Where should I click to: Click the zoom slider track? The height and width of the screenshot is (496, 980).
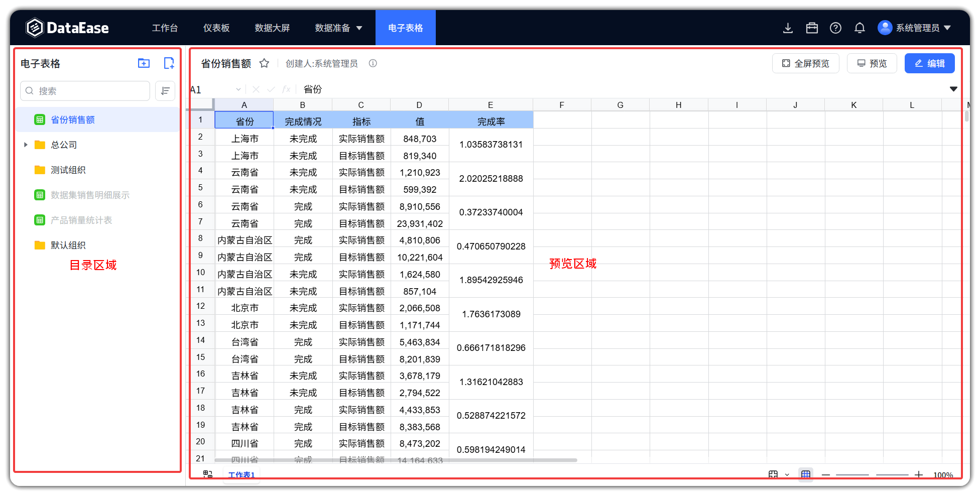[x=872, y=474]
